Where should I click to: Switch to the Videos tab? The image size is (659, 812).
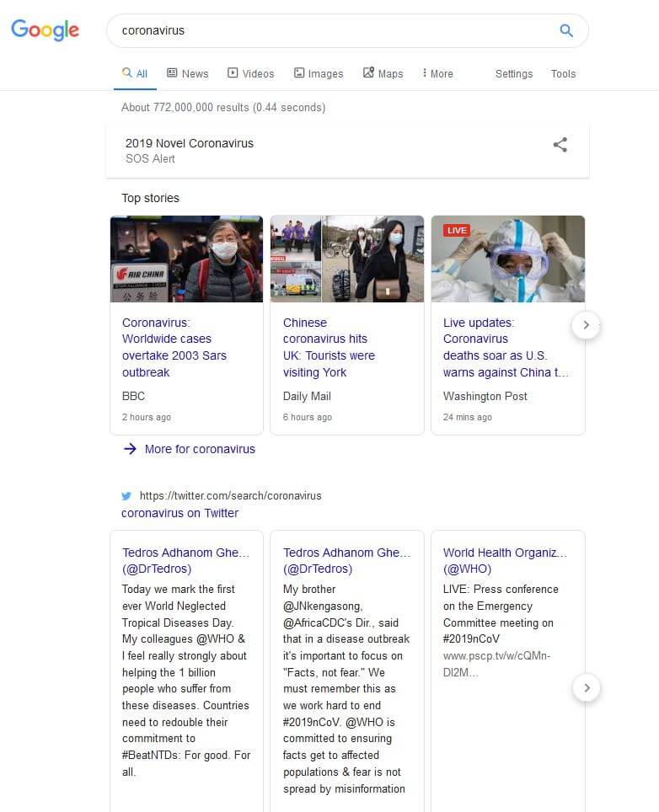(x=250, y=73)
